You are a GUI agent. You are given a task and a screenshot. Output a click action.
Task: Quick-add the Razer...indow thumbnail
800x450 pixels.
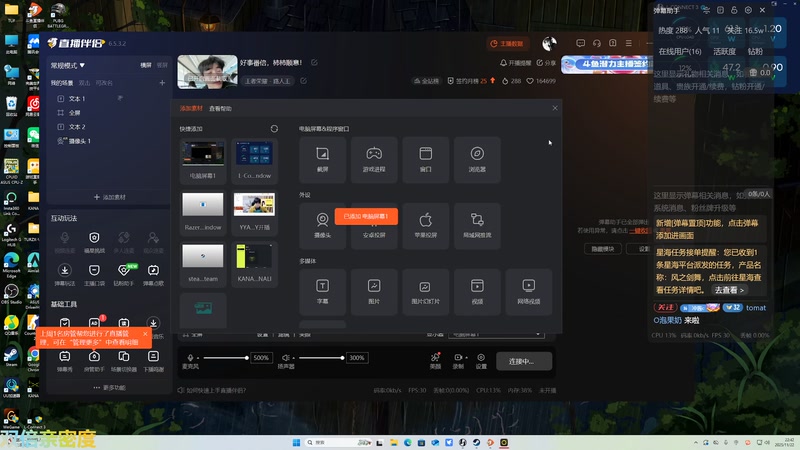pos(203,212)
